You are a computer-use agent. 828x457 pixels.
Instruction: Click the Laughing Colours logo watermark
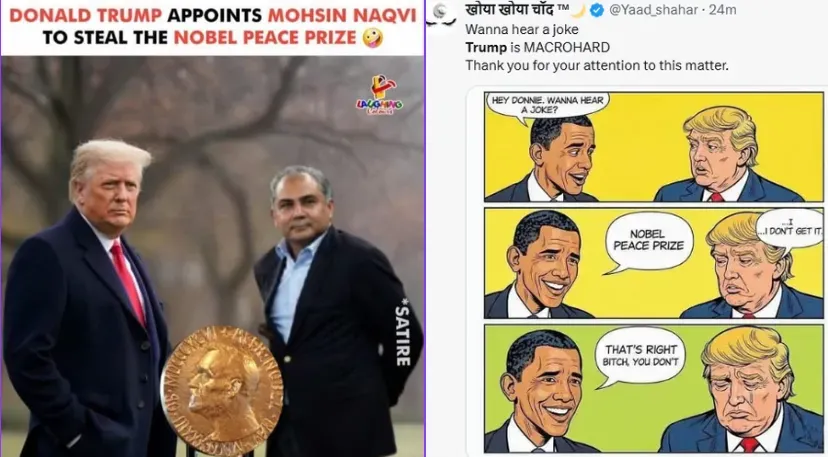pos(379,95)
